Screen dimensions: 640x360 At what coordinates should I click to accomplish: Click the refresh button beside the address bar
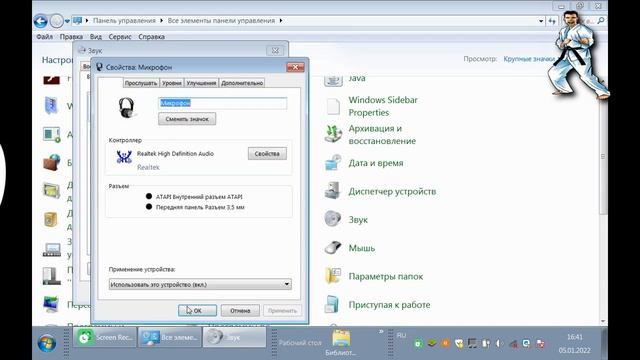(552, 21)
